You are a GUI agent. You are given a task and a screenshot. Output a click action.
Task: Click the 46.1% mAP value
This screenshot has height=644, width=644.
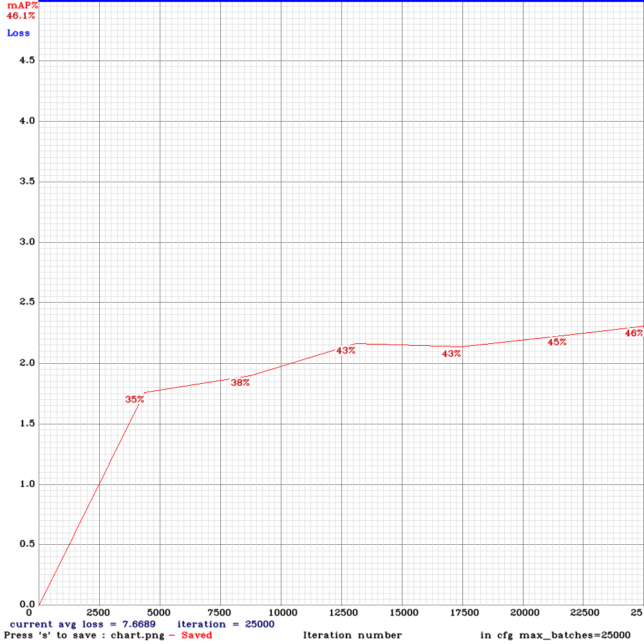[x=21, y=16]
